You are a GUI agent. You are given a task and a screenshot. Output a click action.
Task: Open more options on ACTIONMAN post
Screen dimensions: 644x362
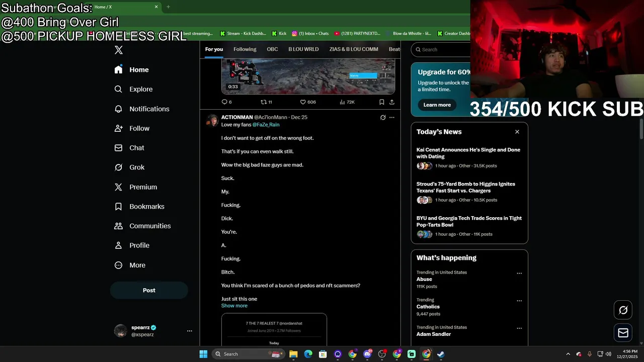coord(392,117)
